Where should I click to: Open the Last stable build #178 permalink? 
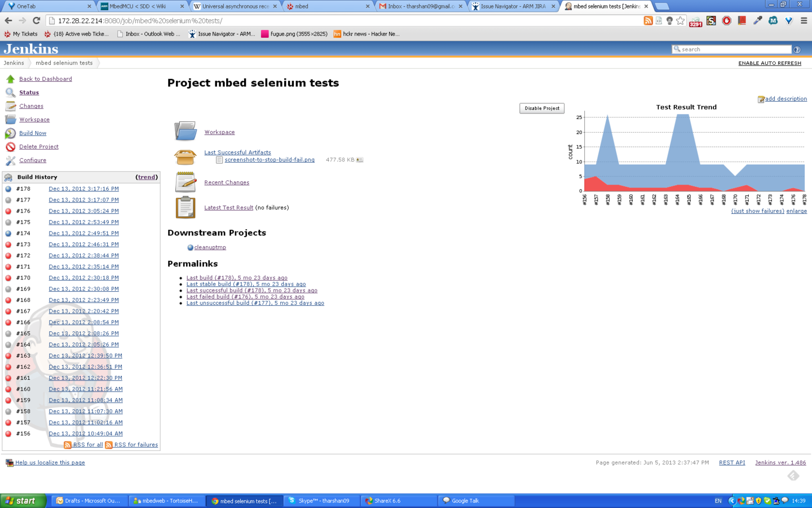pyautogui.click(x=246, y=284)
